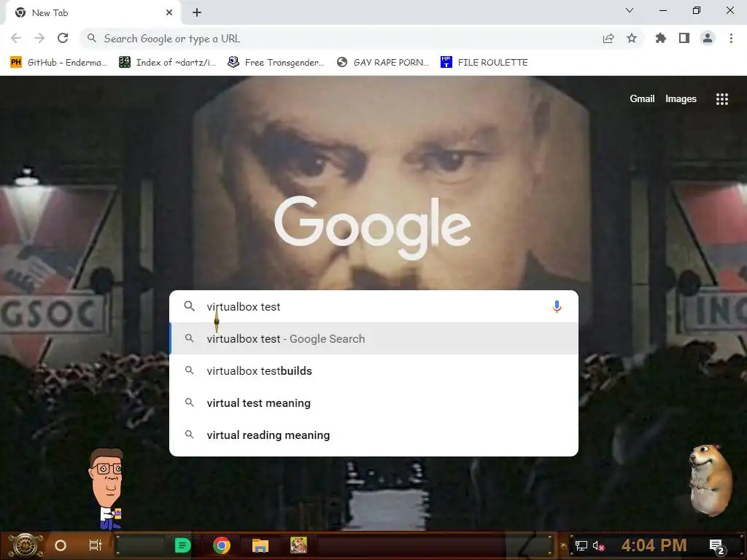Open the Chrome three-dot menu
The image size is (747, 560).
pos(731,38)
